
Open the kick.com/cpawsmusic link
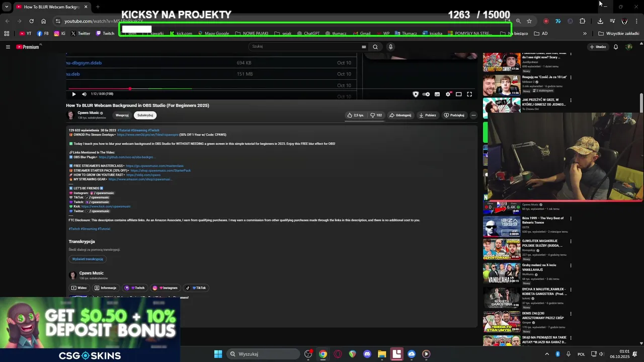tap(106, 207)
